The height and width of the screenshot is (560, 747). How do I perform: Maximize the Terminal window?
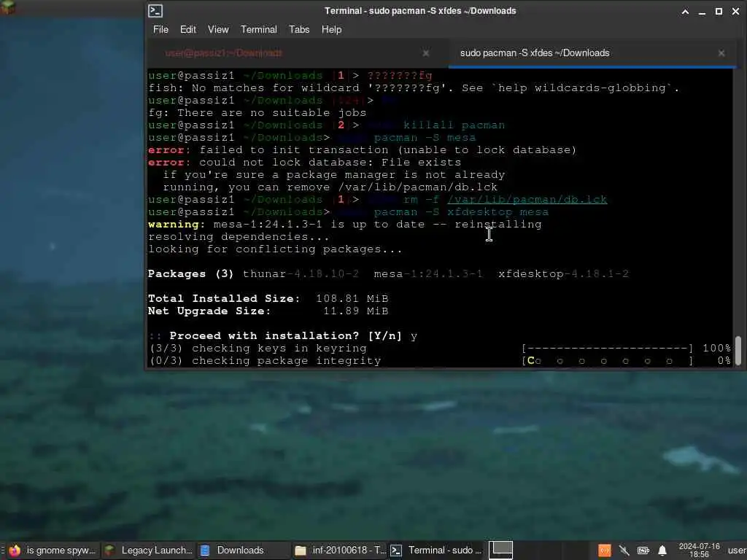pos(719,12)
